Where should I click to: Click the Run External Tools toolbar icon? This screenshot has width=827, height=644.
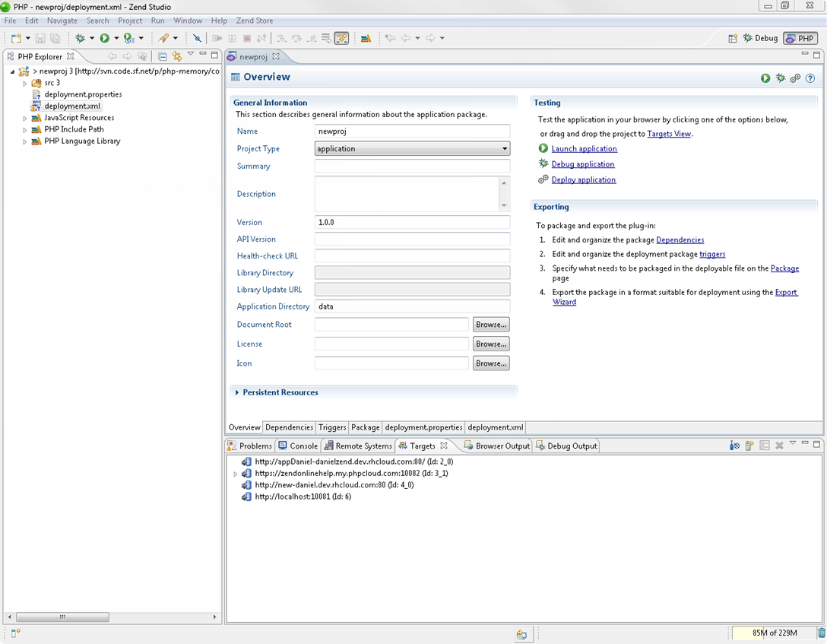pyautogui.click(x=128, y=38)
